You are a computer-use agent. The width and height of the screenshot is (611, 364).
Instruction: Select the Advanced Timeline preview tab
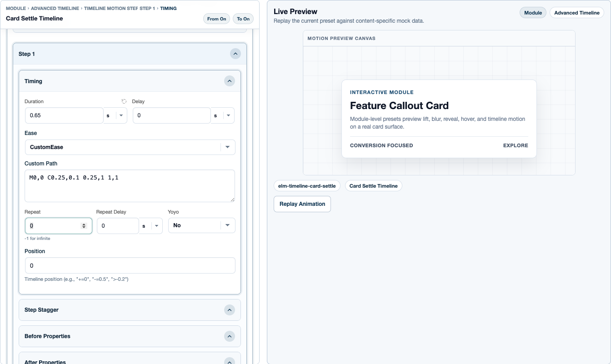577,13
